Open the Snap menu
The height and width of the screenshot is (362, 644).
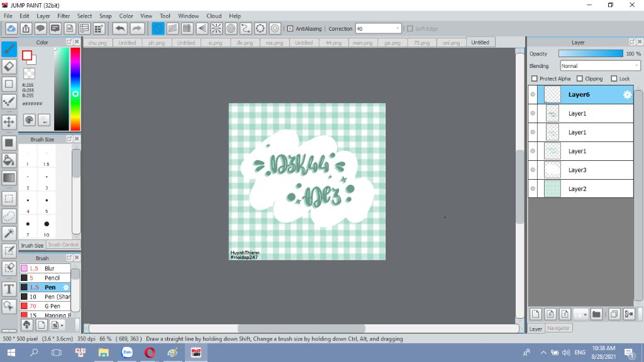(x=105, y=16)
